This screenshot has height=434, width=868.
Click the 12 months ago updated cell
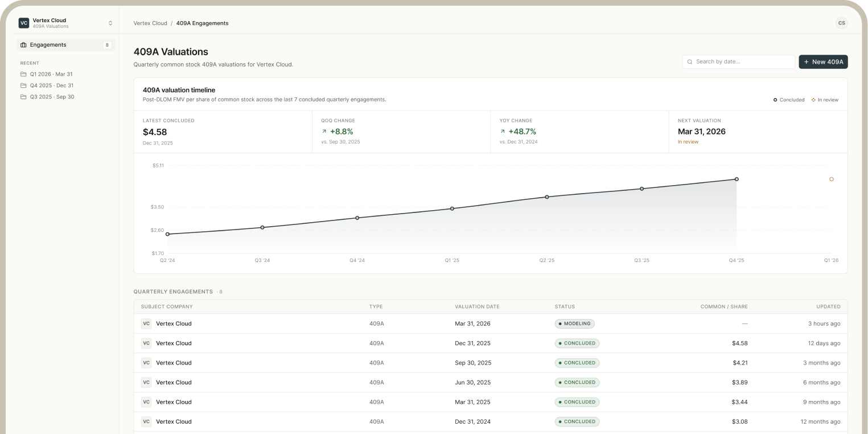point(820,422)
